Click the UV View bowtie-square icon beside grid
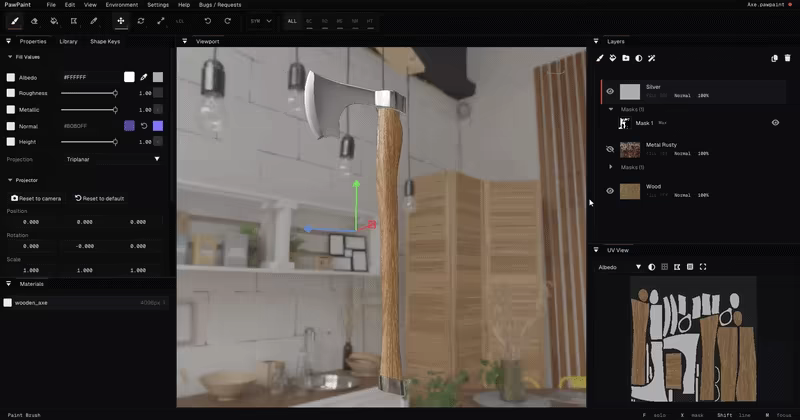The height and width of the screenshot is (420, 800). click(x=677, y=267)
